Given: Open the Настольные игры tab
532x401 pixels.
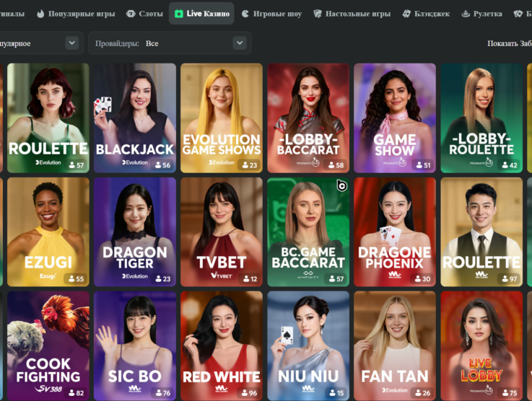Looking at the screenshot, I should click(352, 14).
